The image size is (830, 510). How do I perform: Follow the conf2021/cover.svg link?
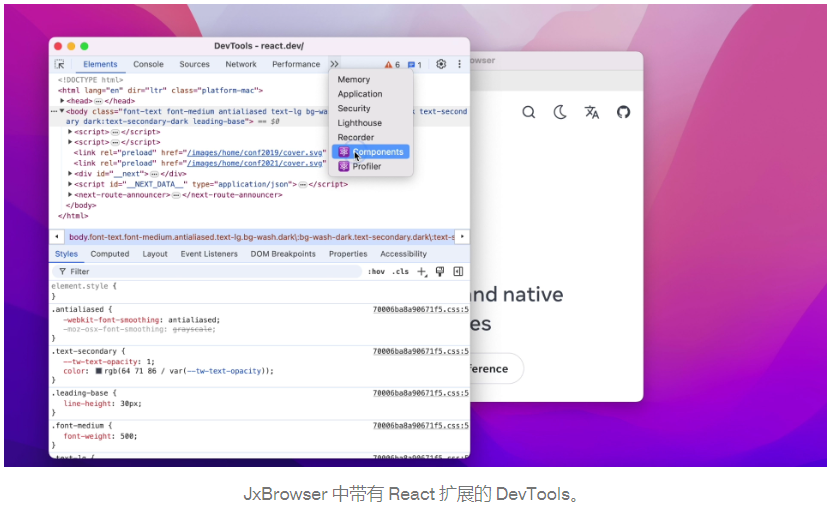pyautogui.click(x=255, y=163)
